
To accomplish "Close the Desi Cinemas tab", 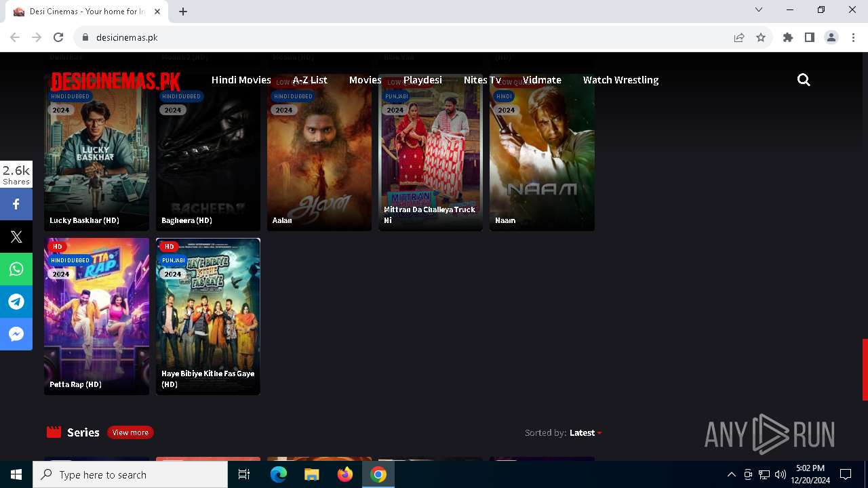I will 158,12.
